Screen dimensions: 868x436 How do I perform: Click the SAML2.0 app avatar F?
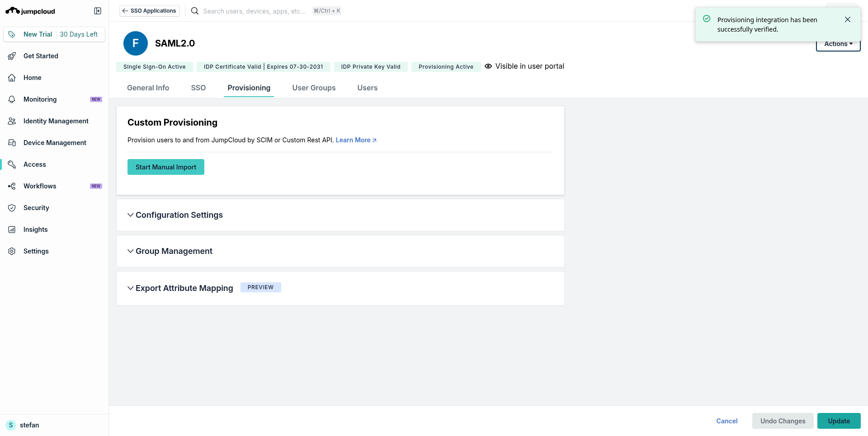136,43
